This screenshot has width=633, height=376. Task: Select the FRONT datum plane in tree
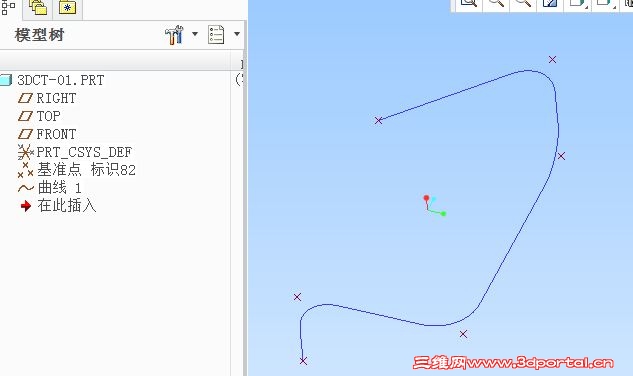coord(56,134)
